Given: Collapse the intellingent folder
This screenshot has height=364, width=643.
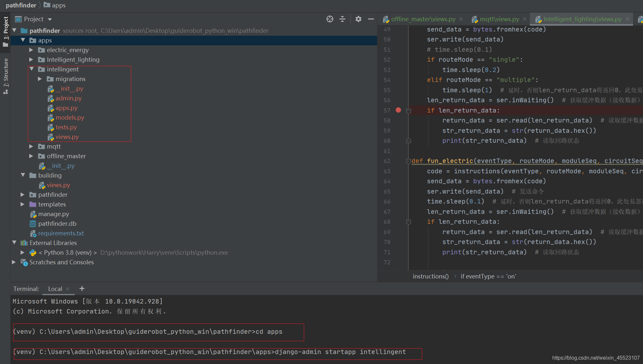Looking at the screenshot, I should (x=32, y=69).
